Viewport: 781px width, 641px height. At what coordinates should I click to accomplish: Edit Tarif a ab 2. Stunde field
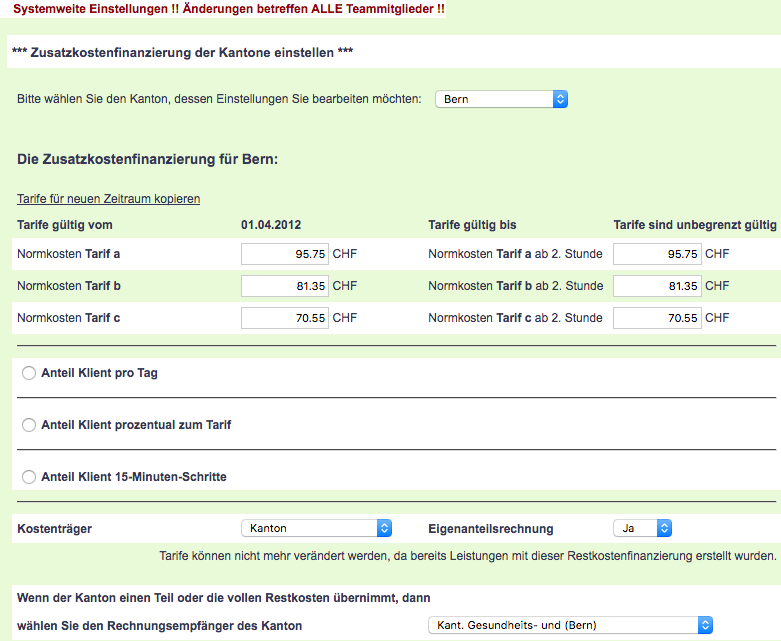pyautogui.click(x=656, y=254)
